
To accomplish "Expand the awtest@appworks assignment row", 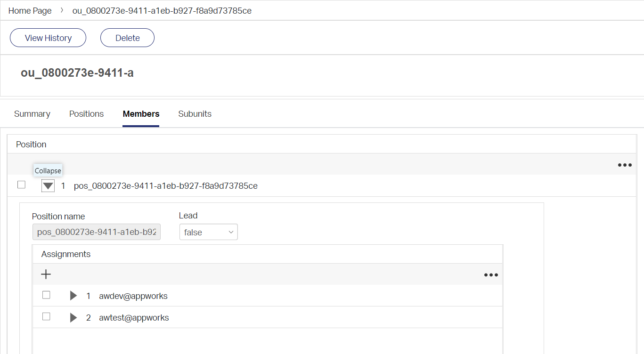I will 73,318.
